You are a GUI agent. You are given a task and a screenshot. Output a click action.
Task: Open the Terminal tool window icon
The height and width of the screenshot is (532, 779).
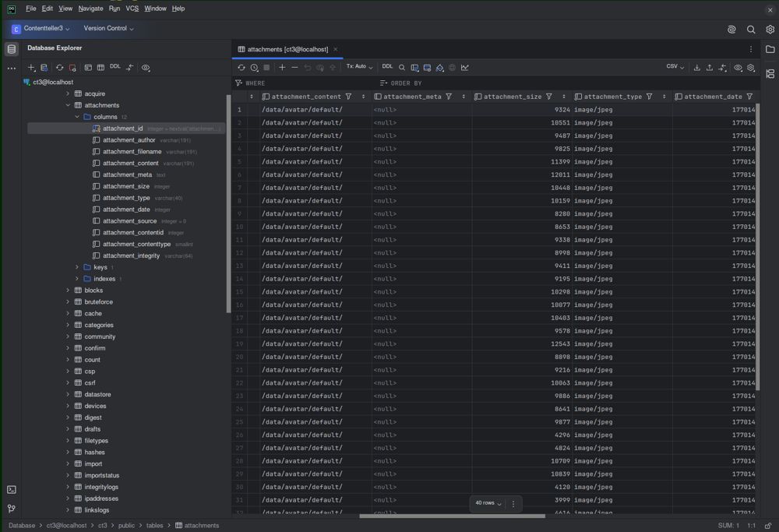pos(12,490)
